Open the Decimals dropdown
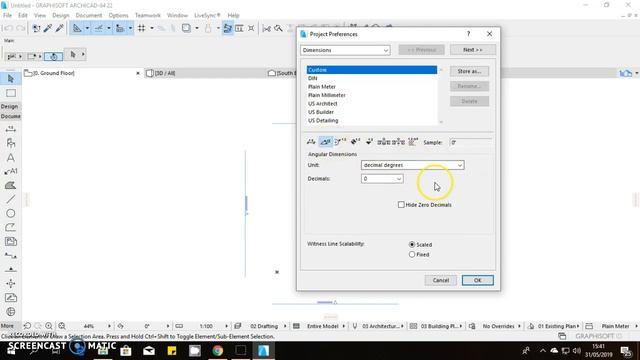640x360 pixels. (x=382, y=179)
